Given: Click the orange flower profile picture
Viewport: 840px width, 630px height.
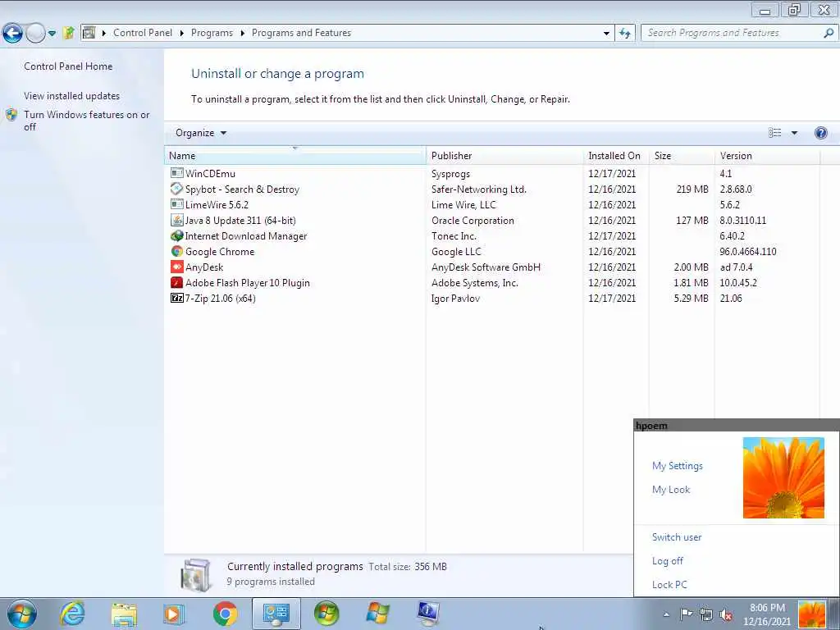Looking at the screenshot, I should [x=783, y=478].
